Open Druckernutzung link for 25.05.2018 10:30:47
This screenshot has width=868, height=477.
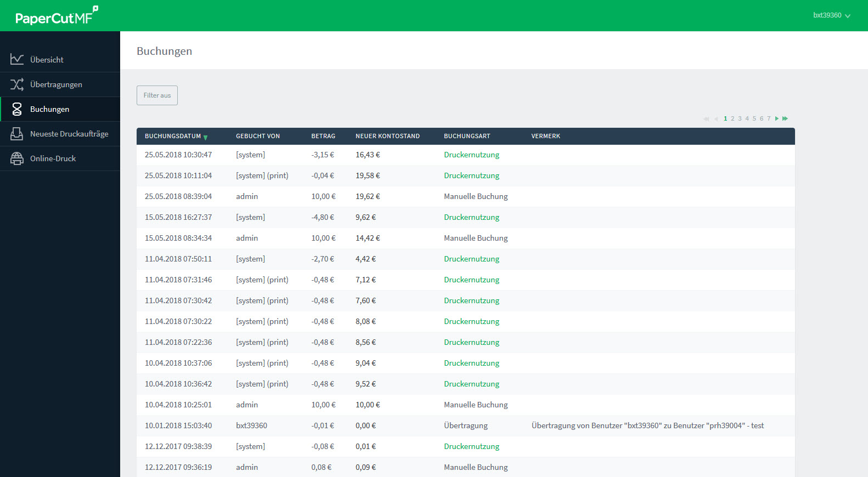pyautogui.click(x=471, y=155)
